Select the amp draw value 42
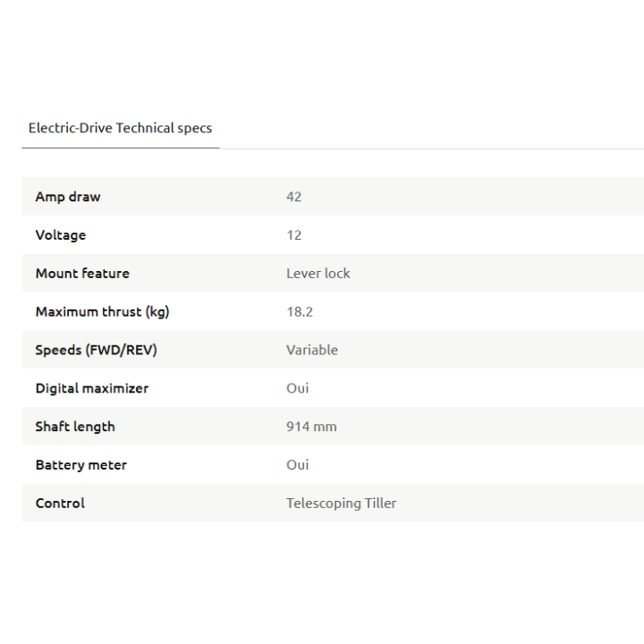 click(293, 197)
